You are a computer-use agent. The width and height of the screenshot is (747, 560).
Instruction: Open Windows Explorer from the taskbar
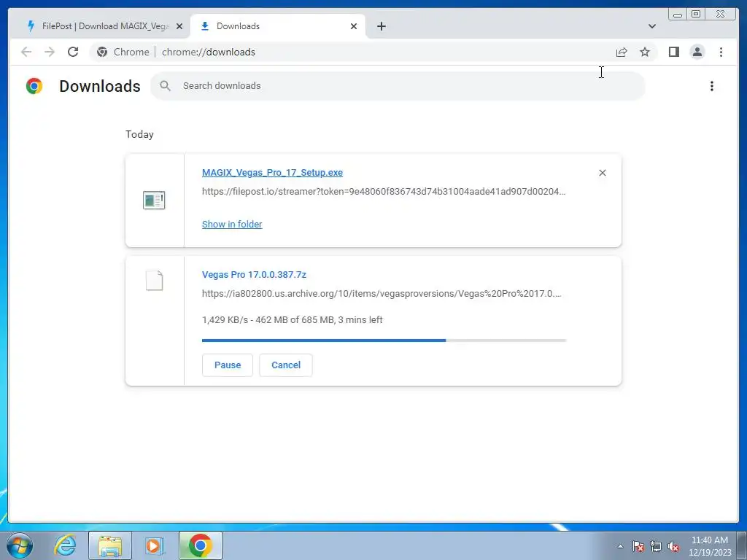tap(110, 545)
